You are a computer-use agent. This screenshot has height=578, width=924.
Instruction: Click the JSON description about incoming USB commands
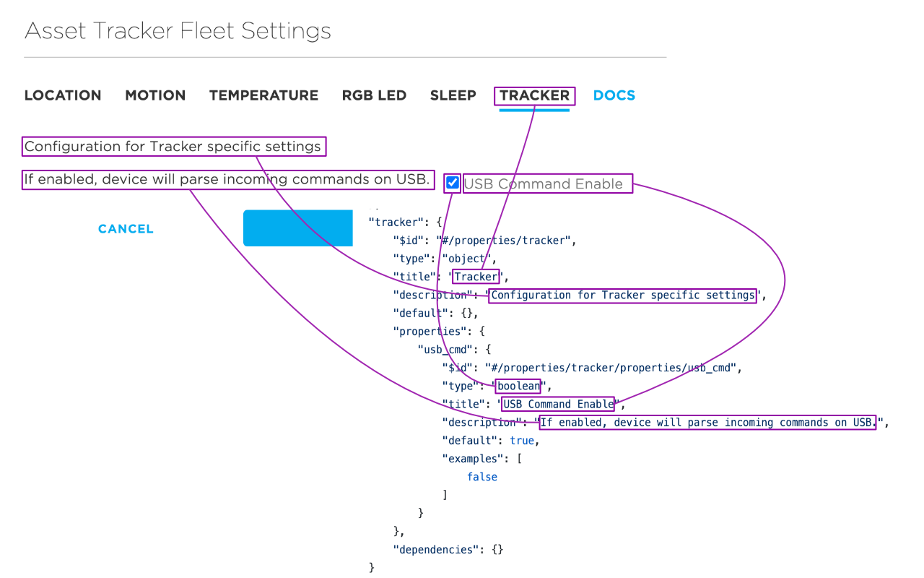[x=709, y=423]
